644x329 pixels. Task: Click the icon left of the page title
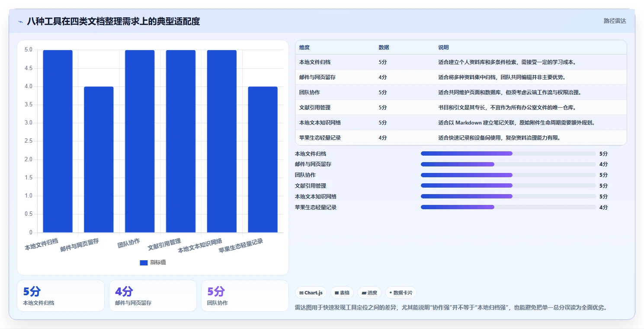point(20,21)
